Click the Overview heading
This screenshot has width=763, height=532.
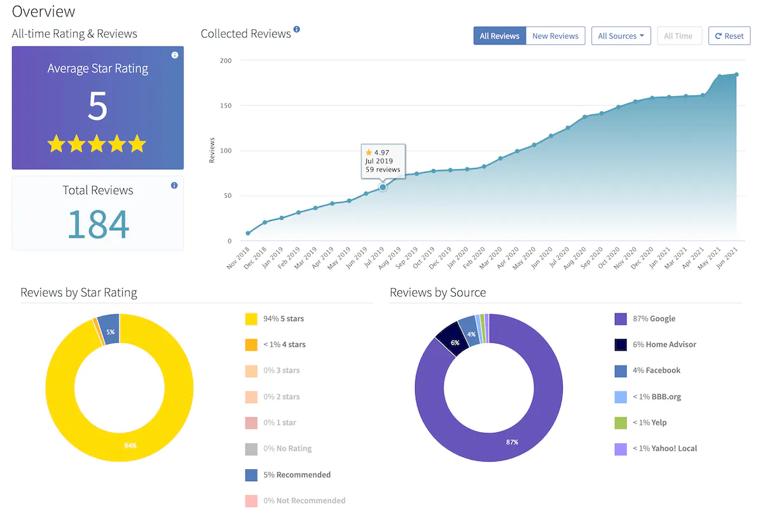click(44, 11)
